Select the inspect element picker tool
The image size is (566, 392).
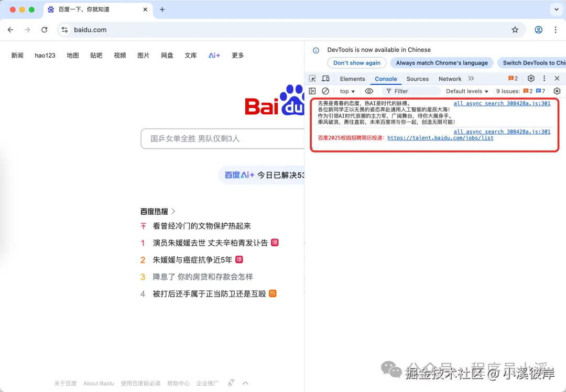point(312,79)
